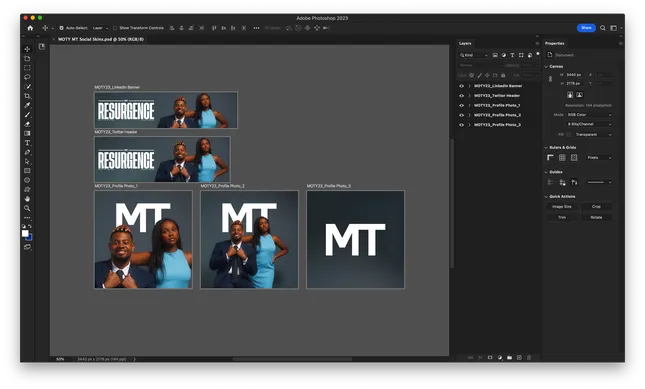
Task: Select the Zoom tool
Action: pyautogui.click(x=27, y=208)
